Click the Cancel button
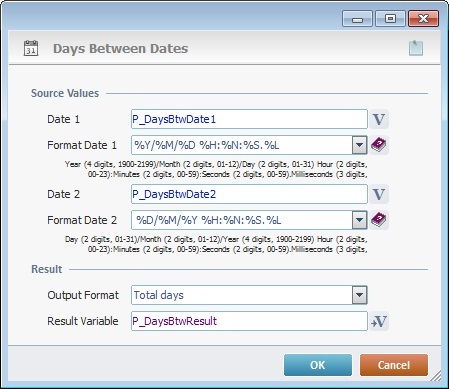This screenshot has height=389, width=449. (394, 365)
